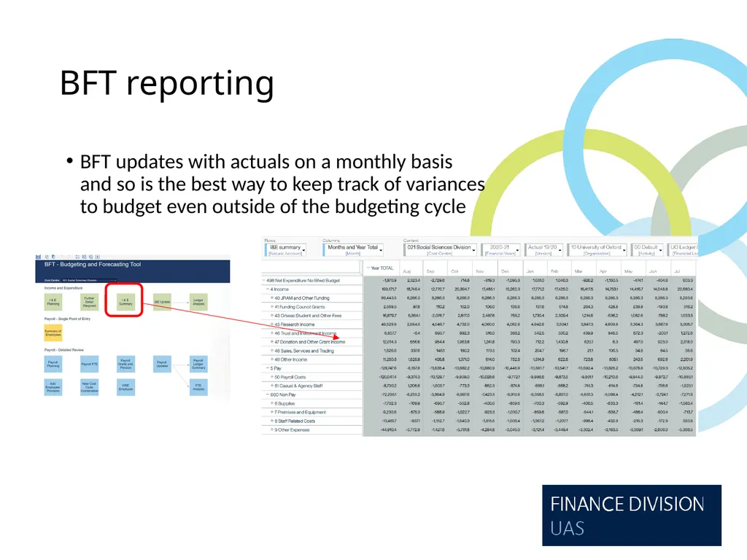
Task: Open the yellow Summary of Employees tile
Action: (53, 332)
